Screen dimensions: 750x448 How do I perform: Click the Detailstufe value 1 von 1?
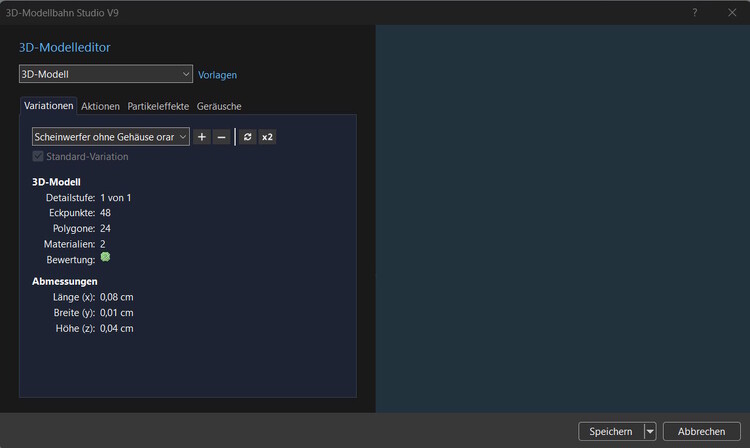pos(115,197)
